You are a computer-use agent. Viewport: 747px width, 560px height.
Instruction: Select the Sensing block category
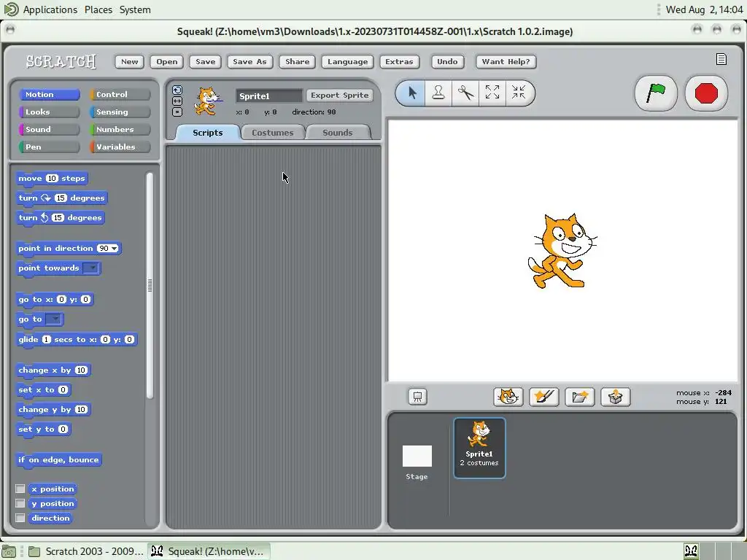[120, 112]
